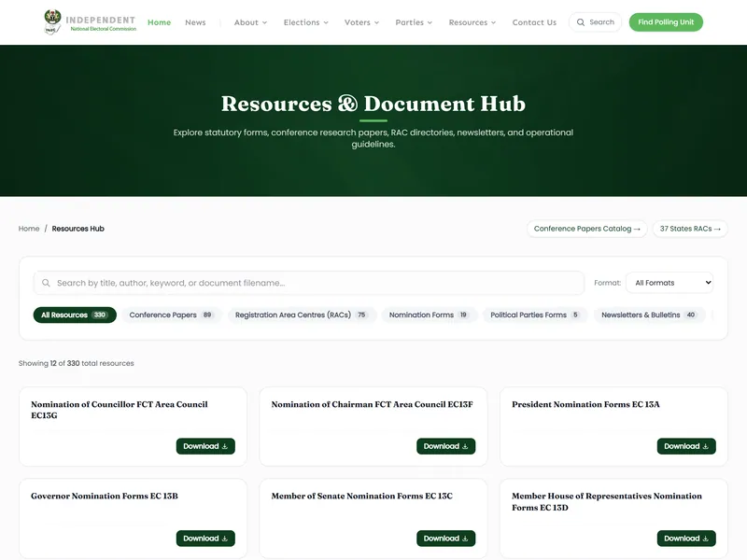Image resolution: width=747 pixels, height=560 pixels.
Task: Click the 'Showing 12 of 330 total resources' text
Action: [x=77, y=363]
